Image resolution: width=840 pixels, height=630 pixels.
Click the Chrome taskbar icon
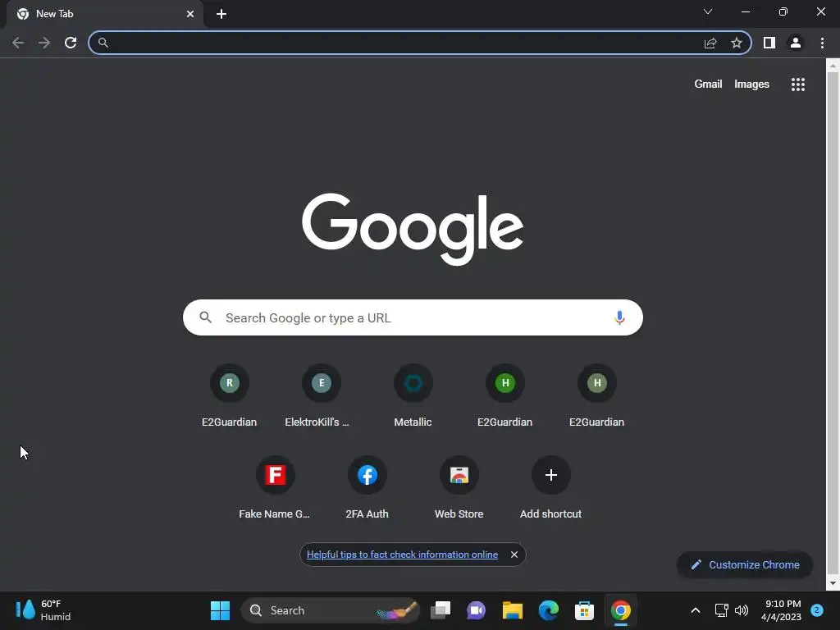[621, 610]
